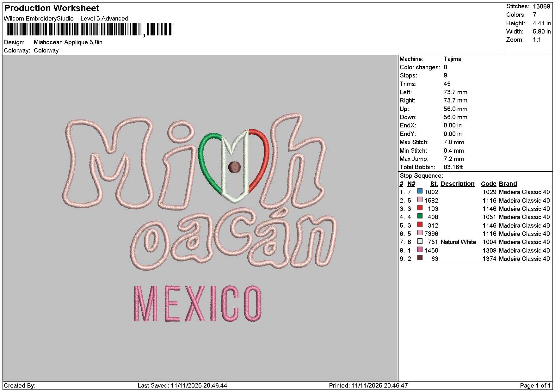This screenshot has width=555, height=392.
Task: Click the red swatch in stop 5
Action: [x=420, y=225]
